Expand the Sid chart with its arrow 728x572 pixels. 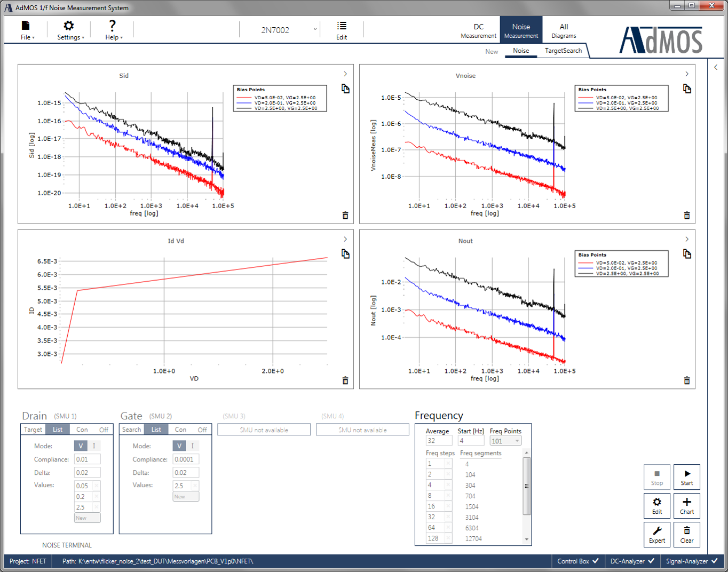point(345,74)
